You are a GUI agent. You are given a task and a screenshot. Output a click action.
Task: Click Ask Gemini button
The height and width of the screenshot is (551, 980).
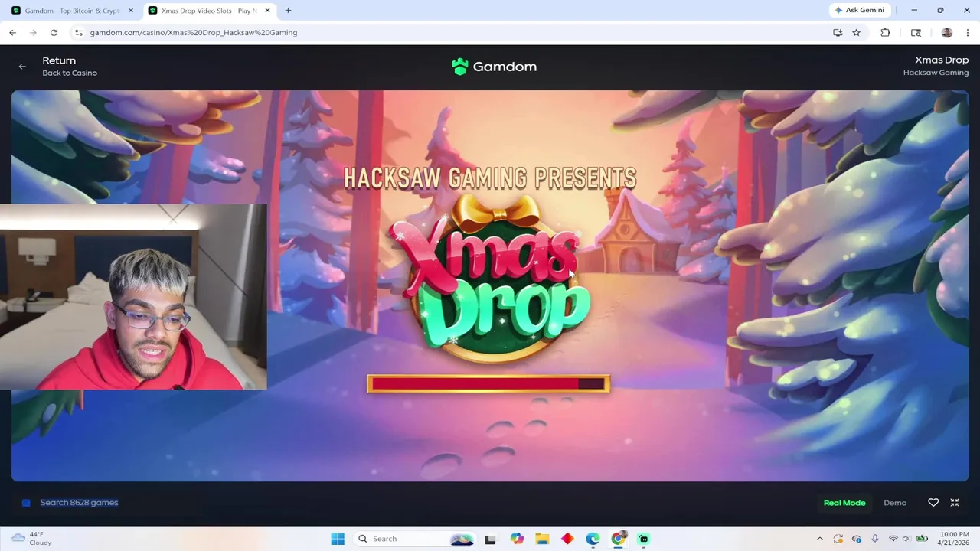pyautogui.click(x=861, y=10)
